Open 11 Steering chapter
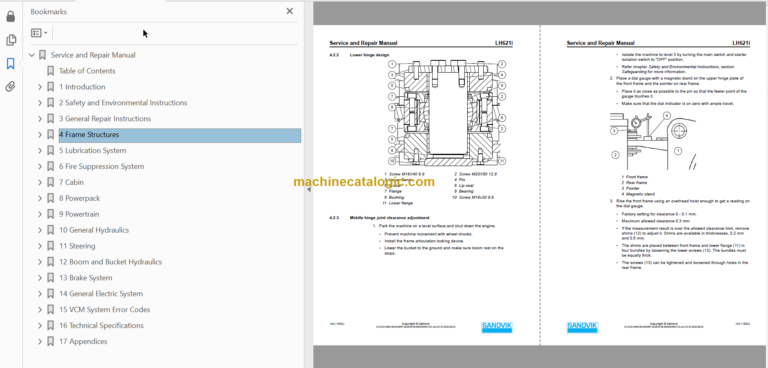This screenshot has width=768, height=368. (x=77, y=246)
